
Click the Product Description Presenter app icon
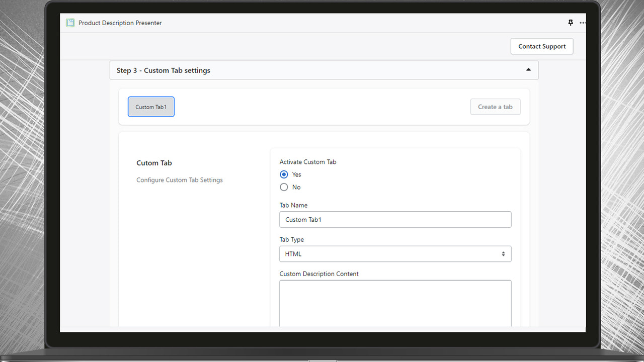pyautogui.click(x=70, y=23)
